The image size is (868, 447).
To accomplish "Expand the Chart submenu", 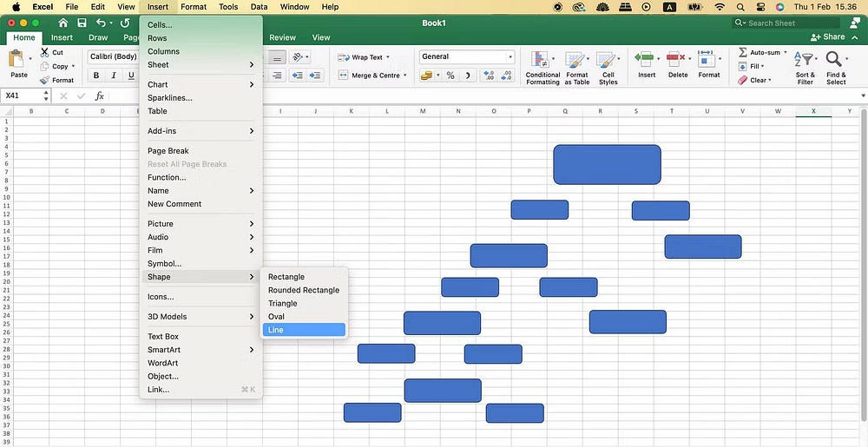I will point(201,85).
